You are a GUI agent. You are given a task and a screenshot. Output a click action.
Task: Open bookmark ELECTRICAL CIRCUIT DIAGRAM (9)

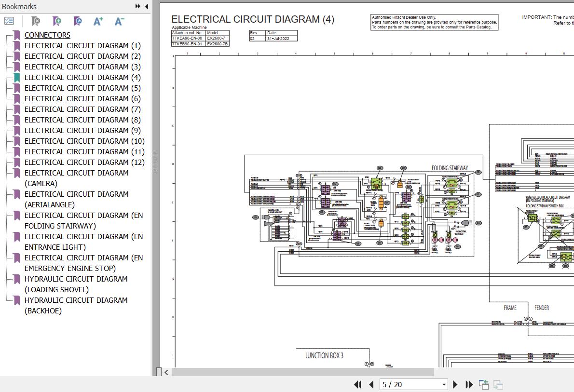pyautogui.click(x=82, y=131)
